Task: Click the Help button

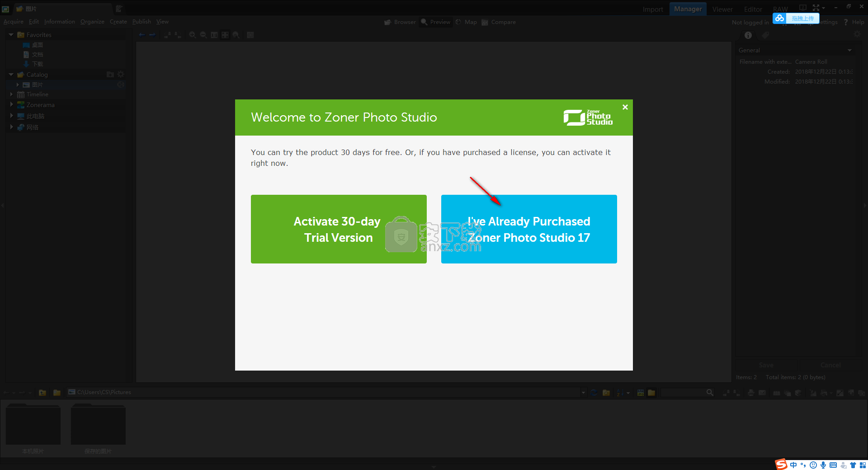Action: pos(854,22)
